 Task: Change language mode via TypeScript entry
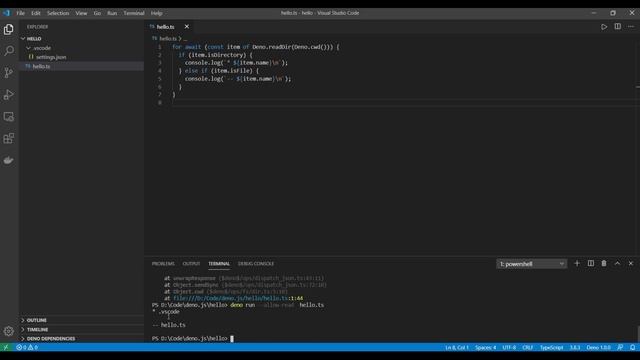point(551,347)
